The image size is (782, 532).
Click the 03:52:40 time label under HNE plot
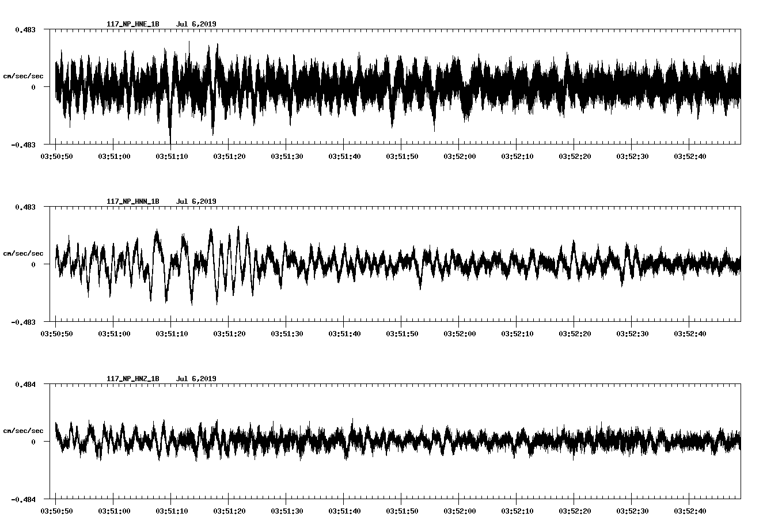click(690, 156)
